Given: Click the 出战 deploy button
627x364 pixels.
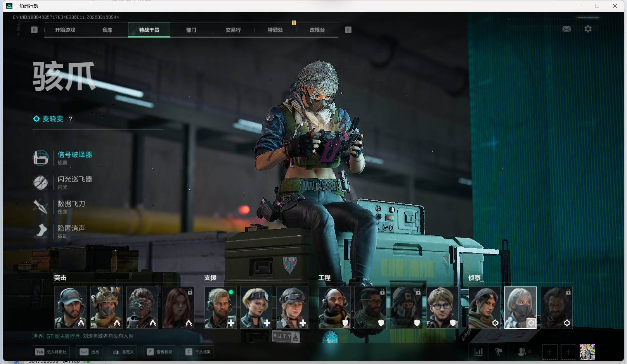Looking at the screenshot, I should [x=89, y=352].
